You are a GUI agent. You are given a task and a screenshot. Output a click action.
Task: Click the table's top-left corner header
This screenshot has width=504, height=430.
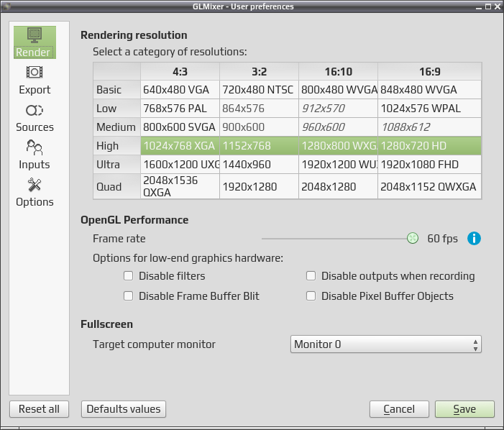[x=116, y=71]
